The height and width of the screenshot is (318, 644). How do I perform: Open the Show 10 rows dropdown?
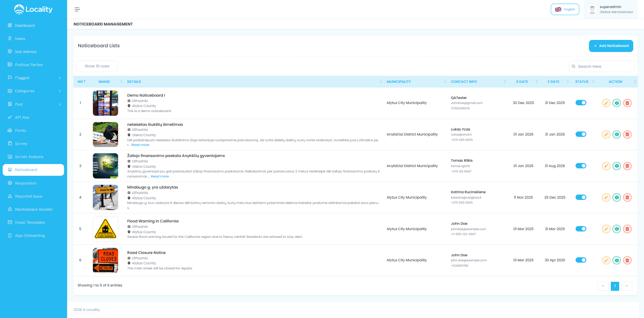point(97,66)
